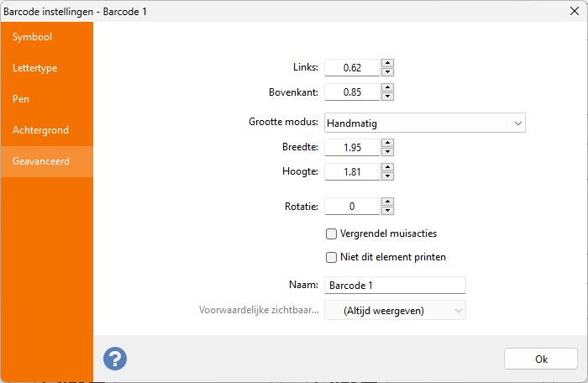Increase Breedte with the up spinner arrow
588x383 pixels.
(387, 143)
